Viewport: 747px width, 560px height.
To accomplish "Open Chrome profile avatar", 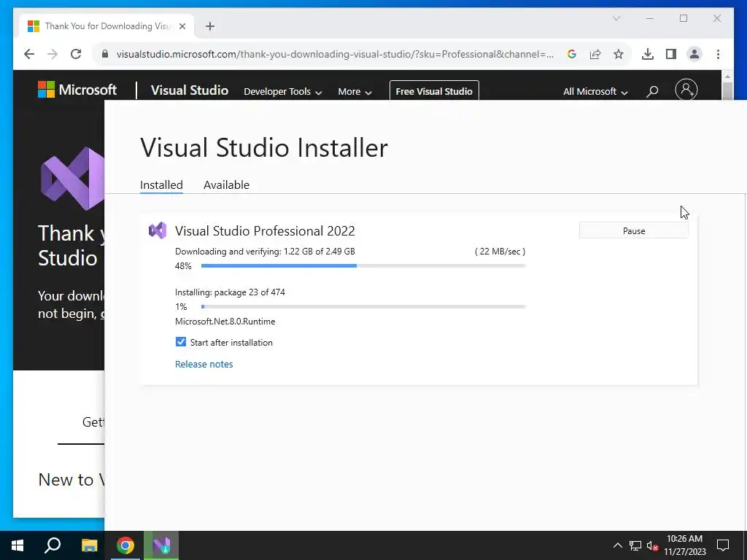I will coord(694,54).
